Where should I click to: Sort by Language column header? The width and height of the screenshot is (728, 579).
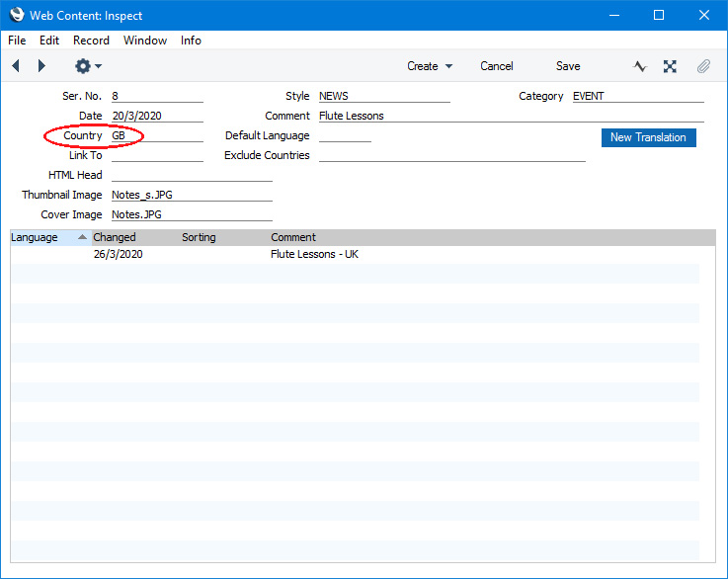click(x=50, y=237)
